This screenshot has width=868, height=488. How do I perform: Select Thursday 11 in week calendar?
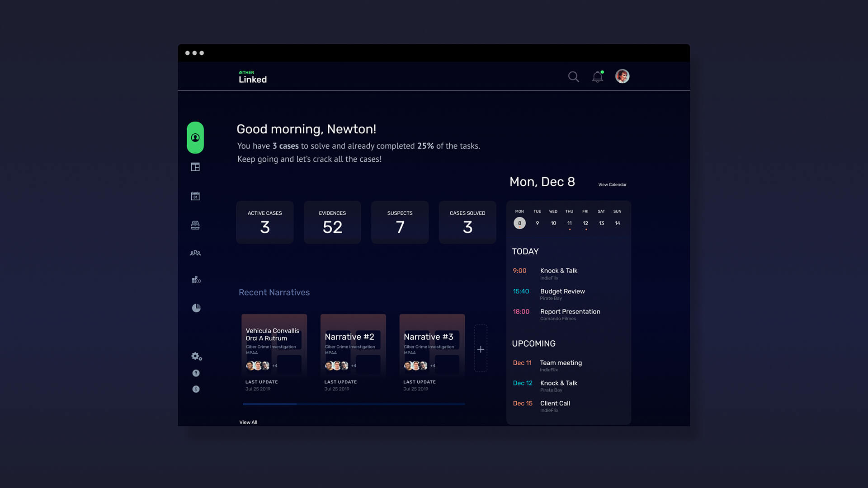(x=570, y=223)
